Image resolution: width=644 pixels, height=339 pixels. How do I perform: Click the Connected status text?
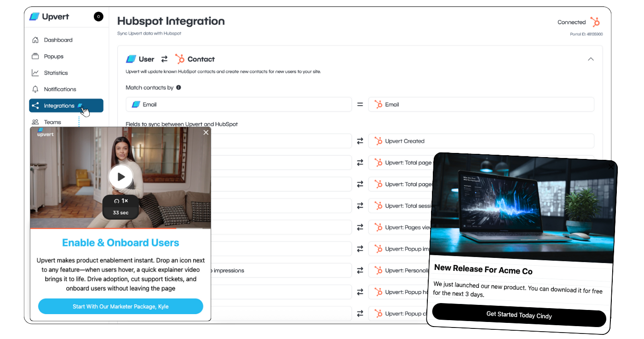(x=571, y=22)
